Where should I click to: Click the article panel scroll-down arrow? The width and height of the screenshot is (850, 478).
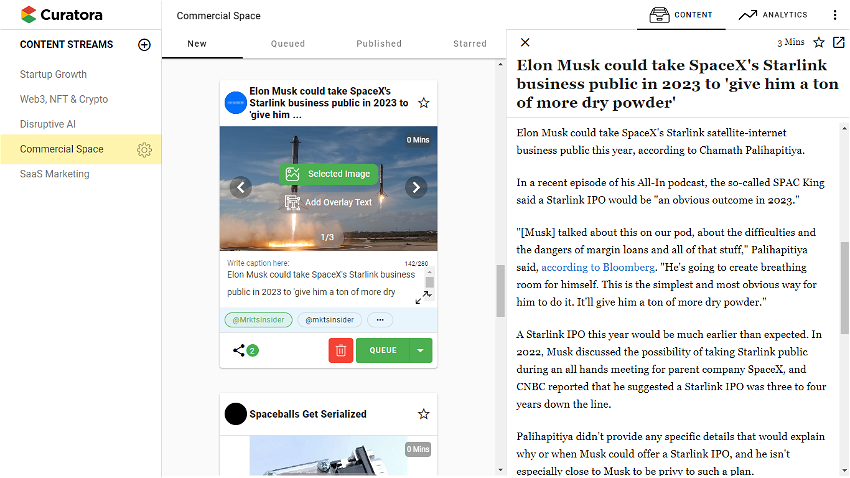coord(845,471)
